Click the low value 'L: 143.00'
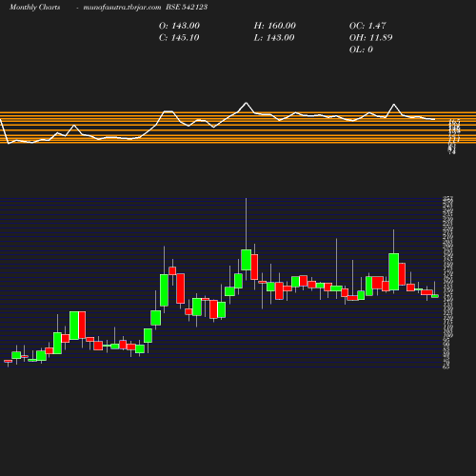 pos(274,38)
